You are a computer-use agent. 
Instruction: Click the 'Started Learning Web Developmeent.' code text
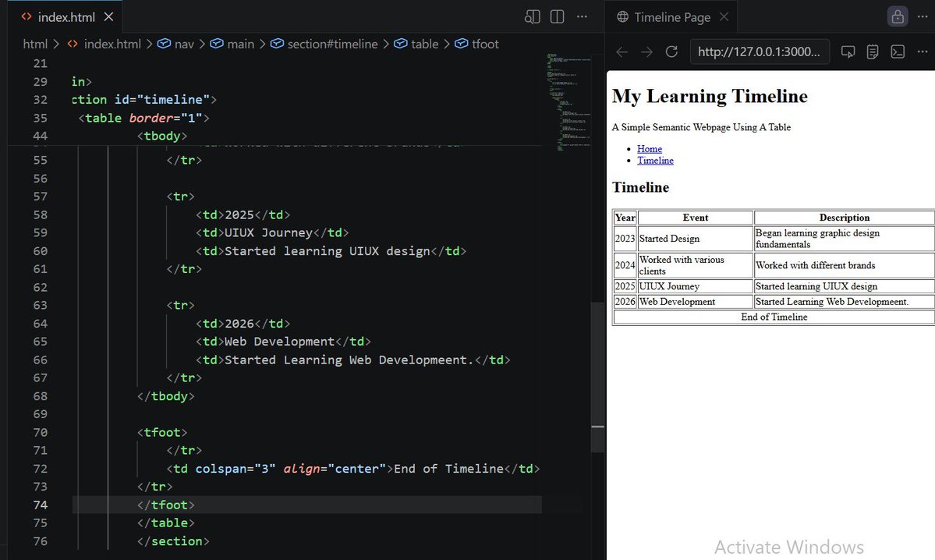coord(349,360)
